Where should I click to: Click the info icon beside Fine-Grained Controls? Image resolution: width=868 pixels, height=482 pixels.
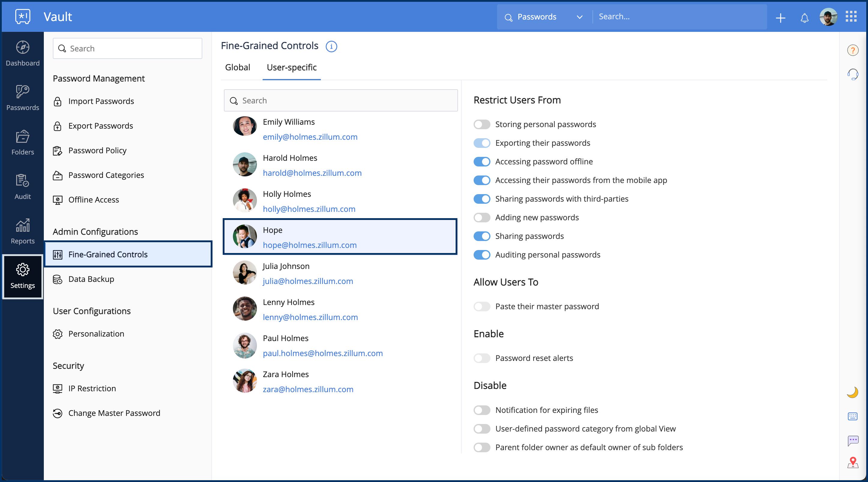[x=331, y=46]
